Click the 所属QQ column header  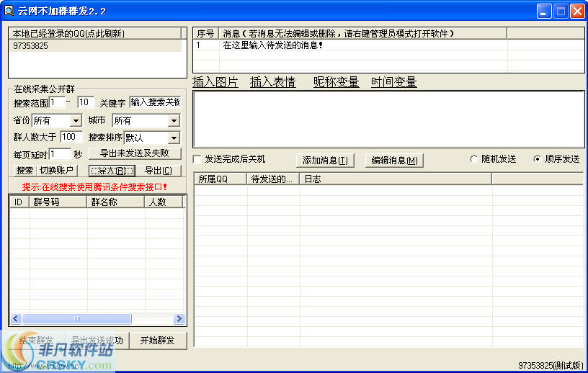coord(220,179)
